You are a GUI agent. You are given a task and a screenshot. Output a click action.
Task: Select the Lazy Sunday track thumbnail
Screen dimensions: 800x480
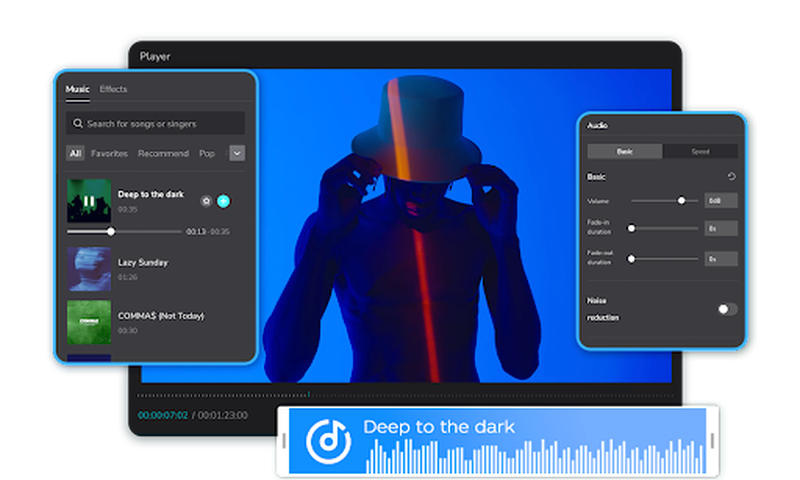coord(88,269)
